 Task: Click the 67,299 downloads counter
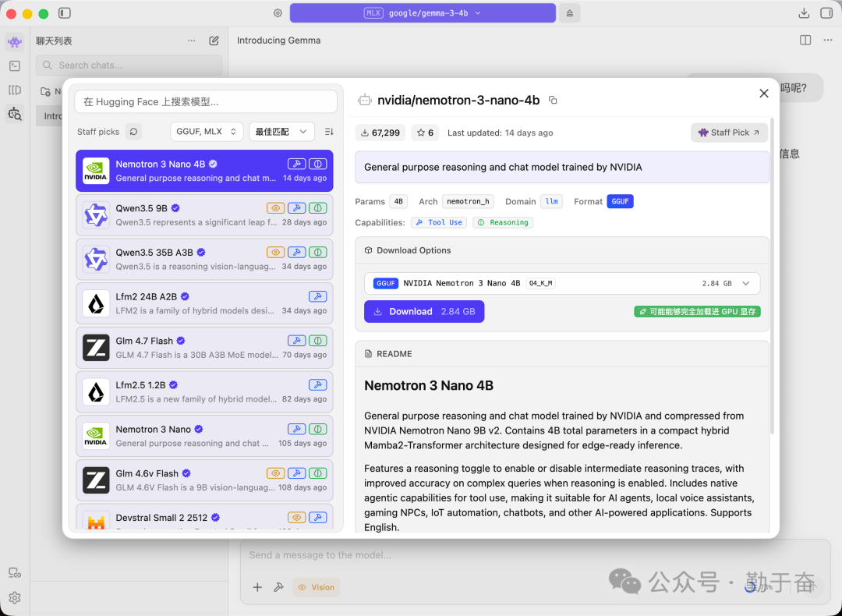pos(380,133)
